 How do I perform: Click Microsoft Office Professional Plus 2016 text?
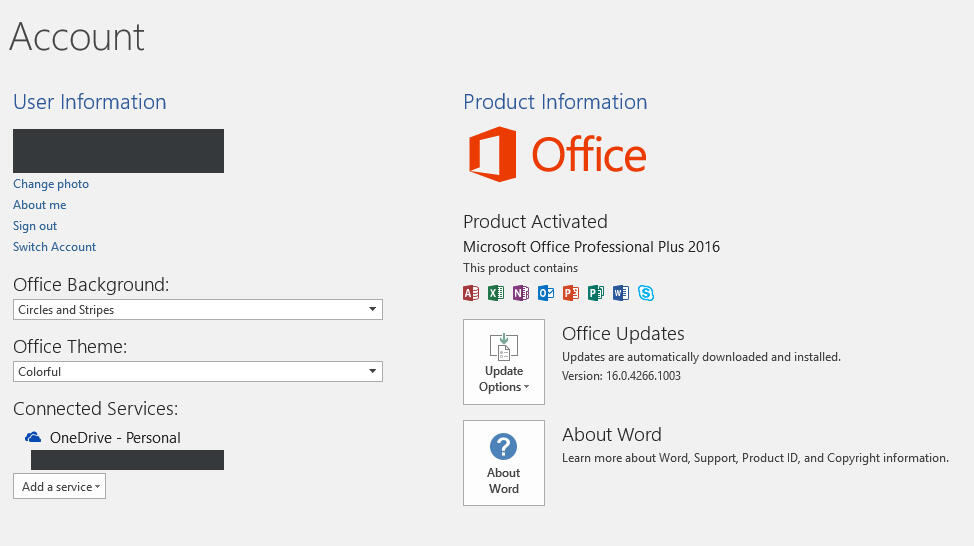coord(591,247)
